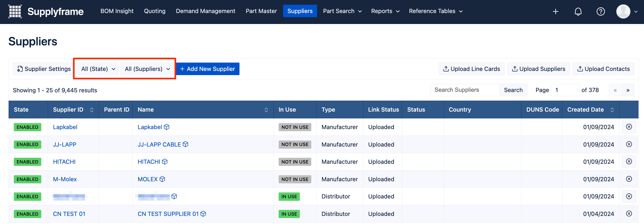Viewport: 644px width, 224px height.
Task: Sort by Name using its sort arrows
Action: tap(266, 110)
